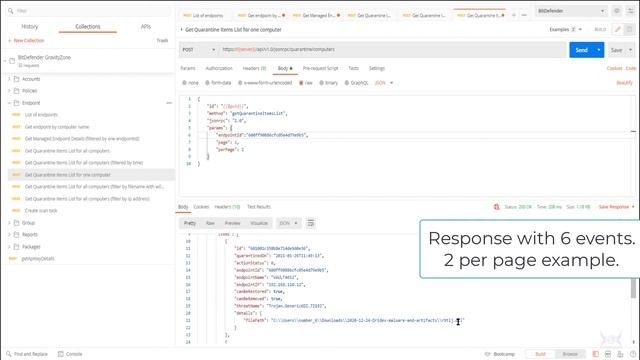Click the Save button
640x360 pixels.
(x=617, y=50)
